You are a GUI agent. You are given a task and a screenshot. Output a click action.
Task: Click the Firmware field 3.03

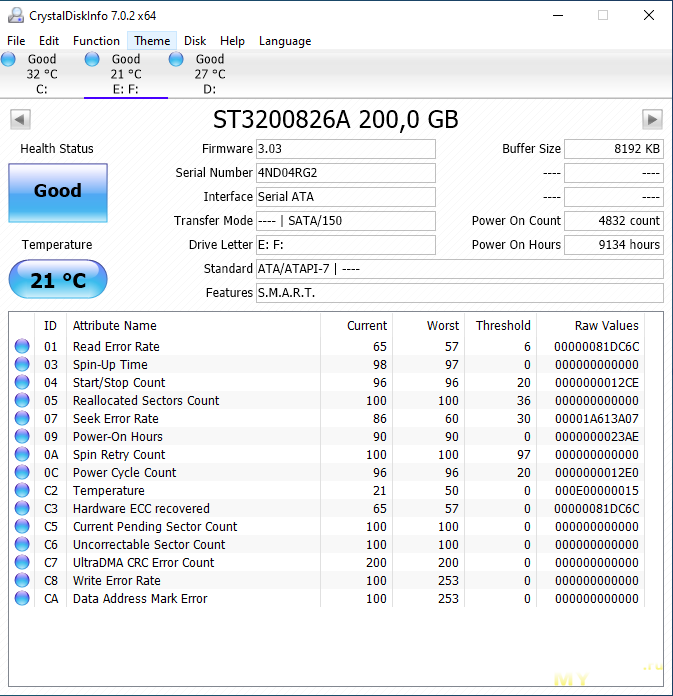pos(346,149)
